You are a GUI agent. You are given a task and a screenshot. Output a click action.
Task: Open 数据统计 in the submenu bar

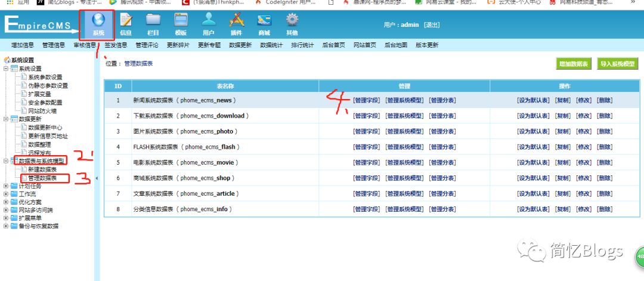click(271, 45)
